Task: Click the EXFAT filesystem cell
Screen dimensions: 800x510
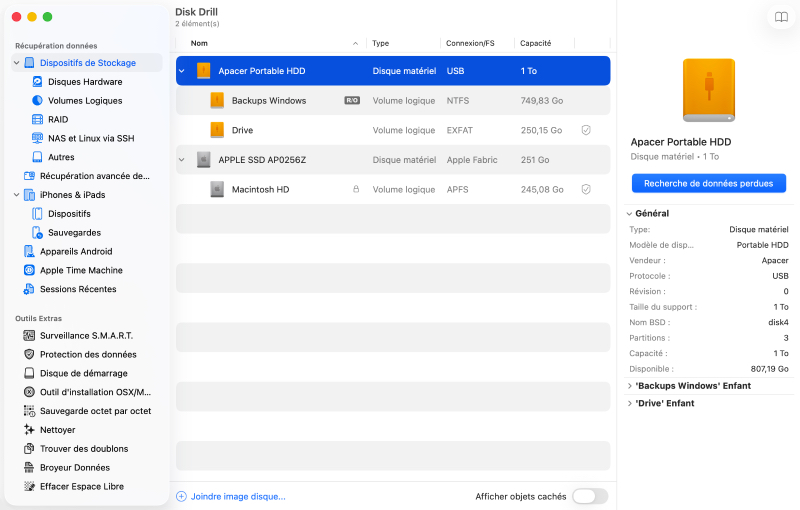Action: point(460,130)
